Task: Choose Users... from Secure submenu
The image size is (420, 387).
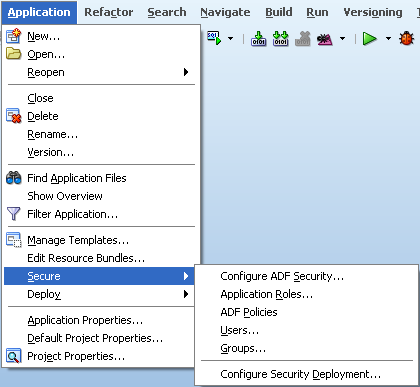Action: pyautogui.click(x=306, y=330)
